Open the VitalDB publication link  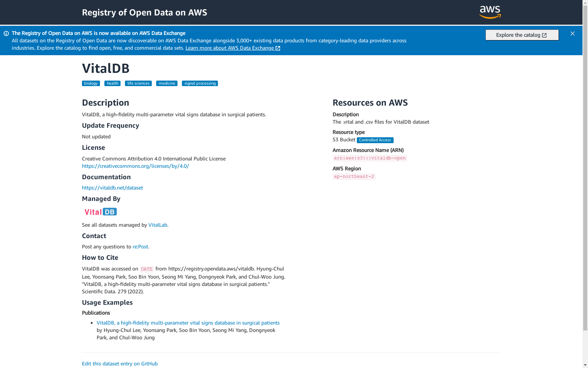(x=188, y=323)
